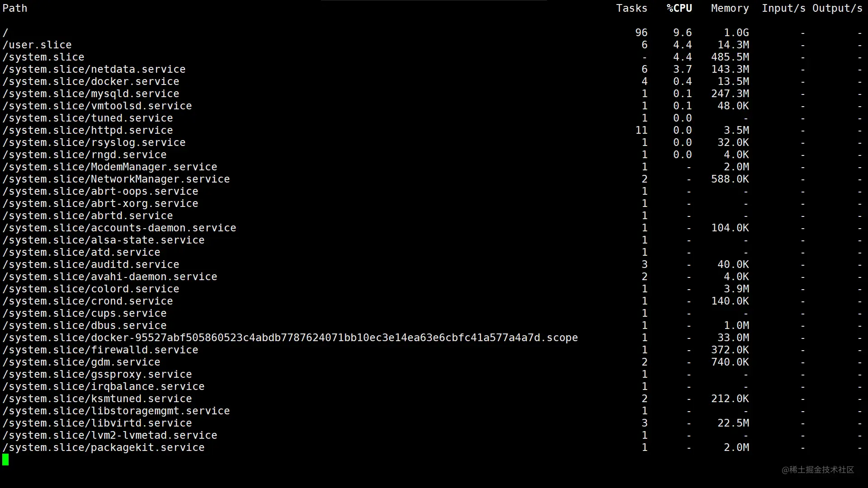Select the libvirtd.service row
Viewport: 868px width, 488px height.
point(433,423)
